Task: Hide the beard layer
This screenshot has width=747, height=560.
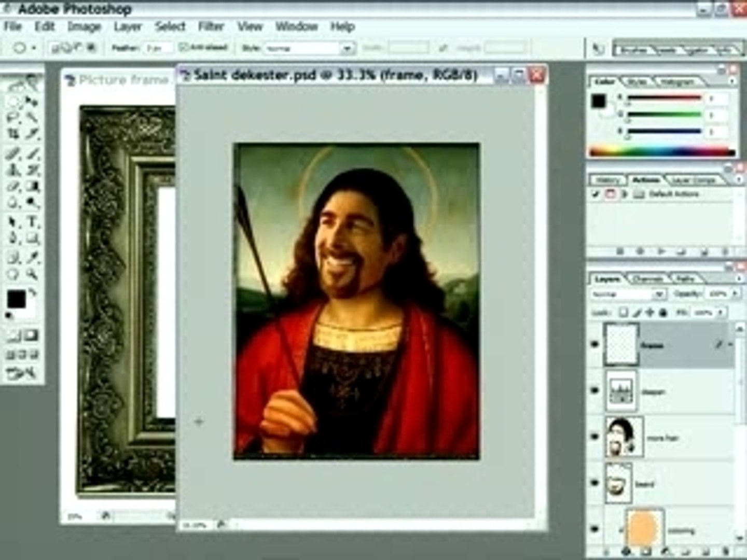Action: tap(595, 483)
